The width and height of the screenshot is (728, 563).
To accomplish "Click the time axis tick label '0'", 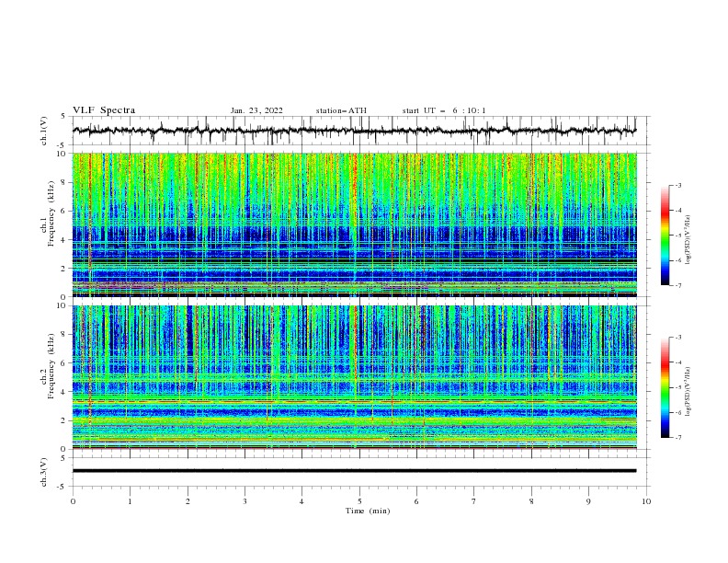I will [73, 501].
